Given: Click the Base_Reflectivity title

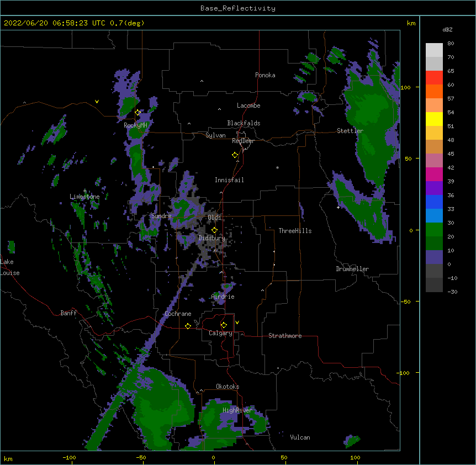Looking at the screenshot, I should pos(238,8).
